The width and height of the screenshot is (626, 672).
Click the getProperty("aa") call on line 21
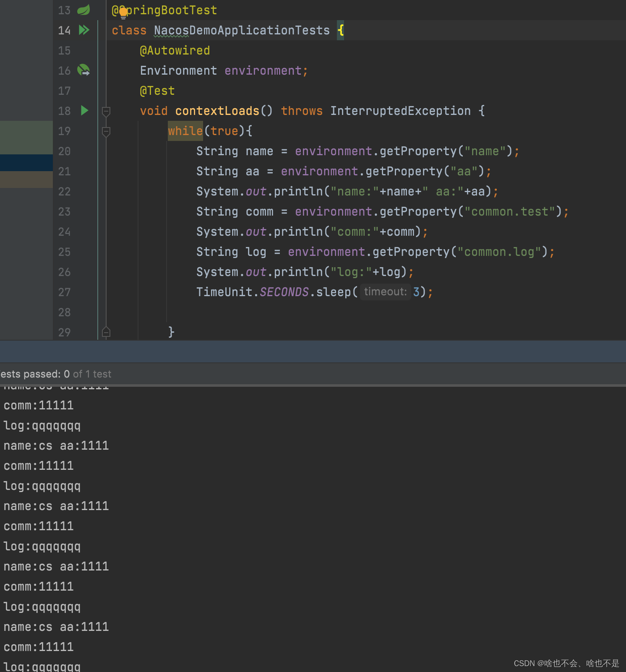425,171
